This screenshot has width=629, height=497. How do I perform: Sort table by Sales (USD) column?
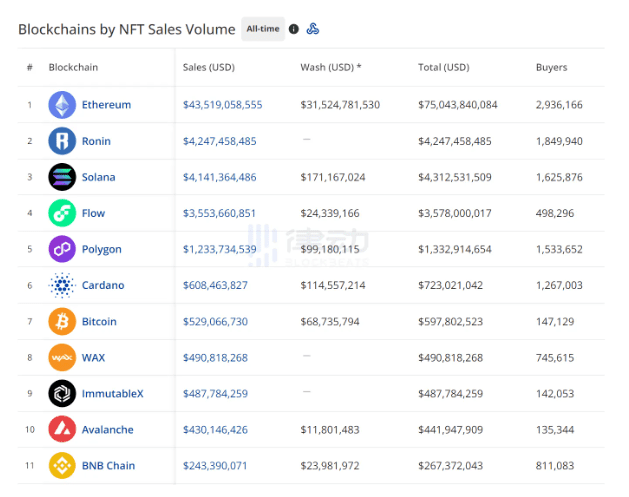pos(209,67)
